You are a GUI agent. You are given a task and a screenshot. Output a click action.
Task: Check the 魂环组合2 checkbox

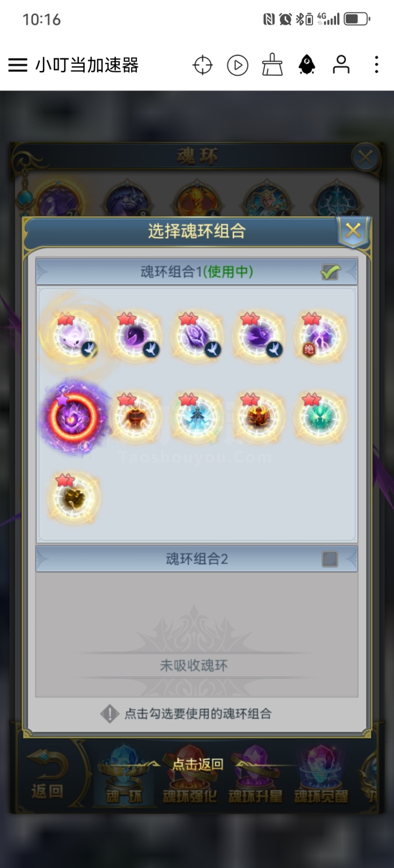click(330, 559)
